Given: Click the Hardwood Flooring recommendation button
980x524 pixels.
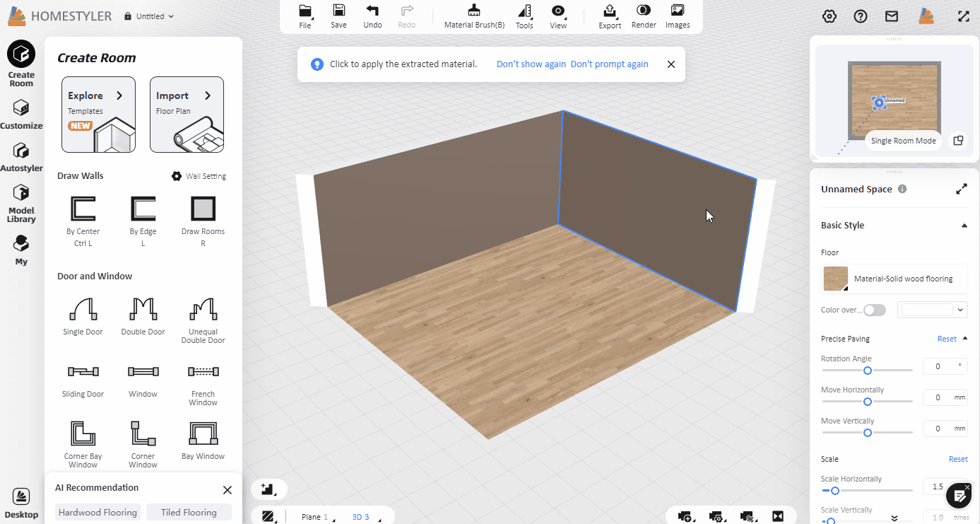Looking at the screenshot, I should point(98,513).
